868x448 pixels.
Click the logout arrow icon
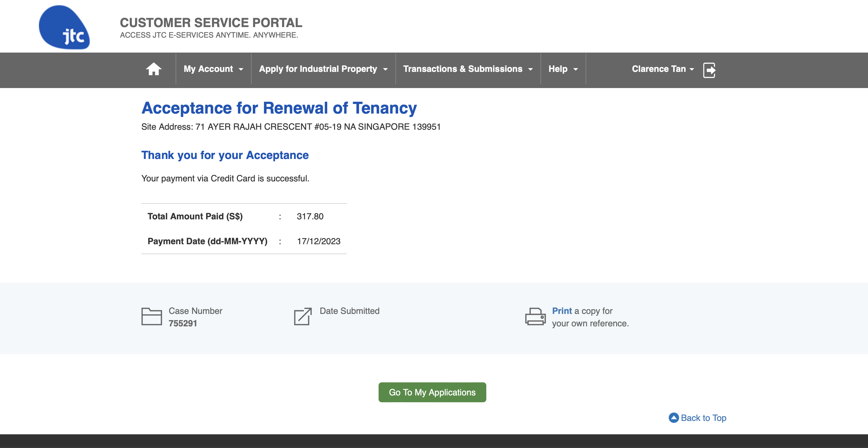pos(709,70)
